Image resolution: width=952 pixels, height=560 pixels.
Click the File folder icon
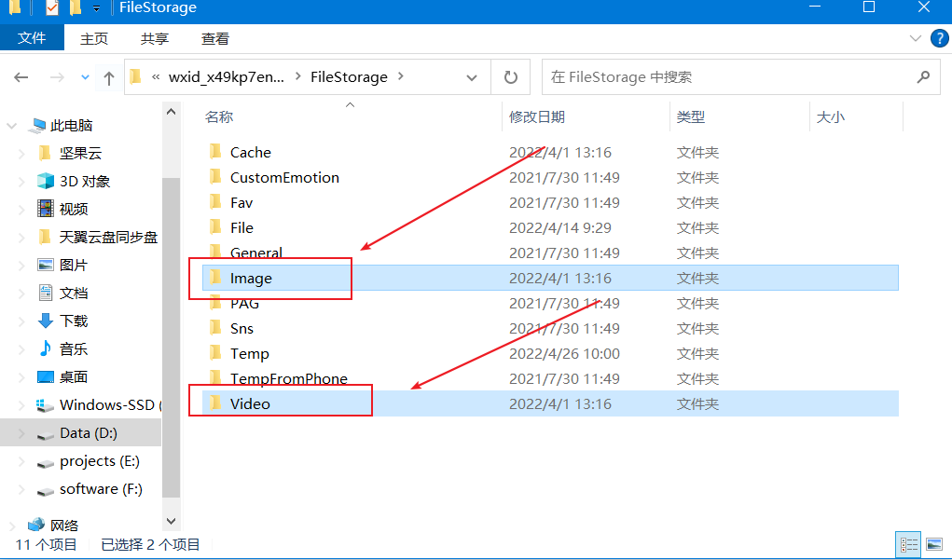(x=215, y=227)
